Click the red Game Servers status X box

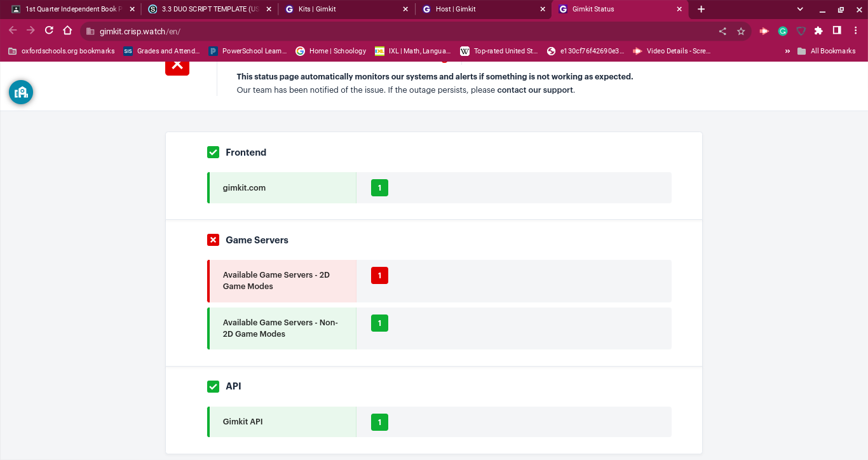click(x=213, y=240)
